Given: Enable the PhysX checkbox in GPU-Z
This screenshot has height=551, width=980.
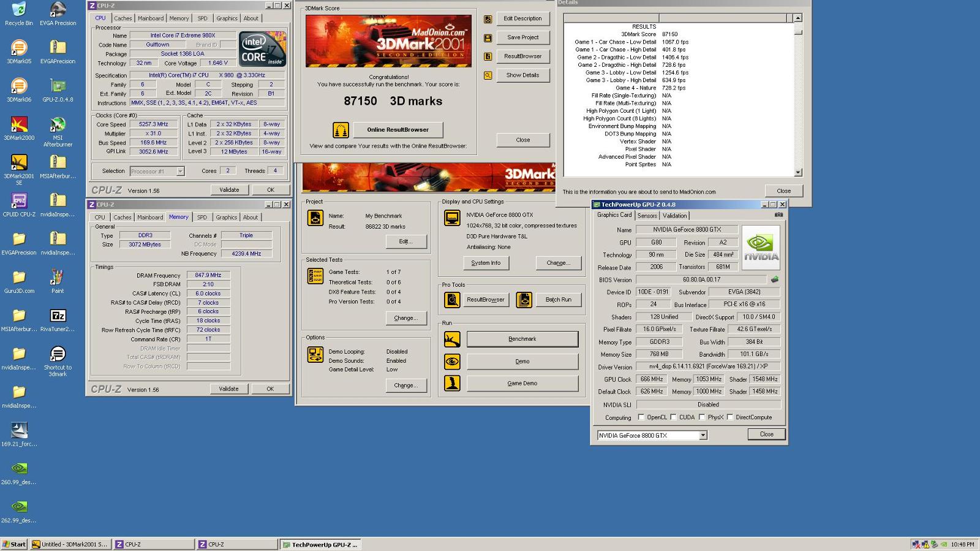Looking at the screenshot, I should [702, 417].
